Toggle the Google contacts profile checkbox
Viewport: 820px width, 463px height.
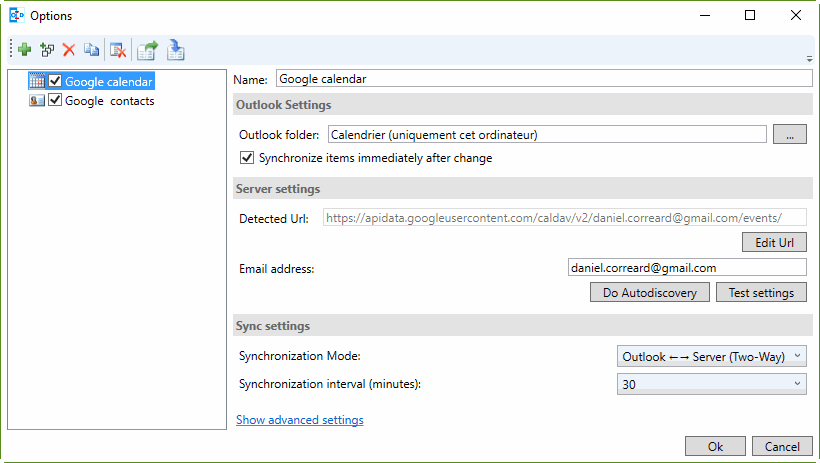(x=55, y=101)
